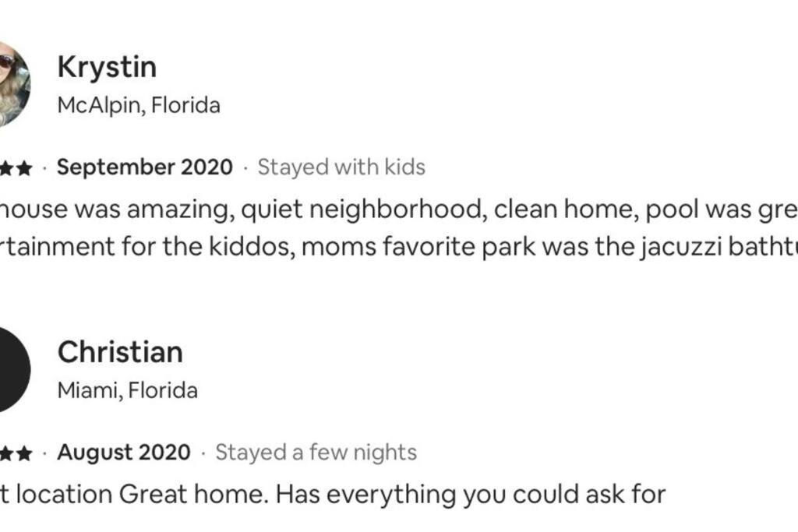The width and height of the screenshot is (798, 532).
Task: Click reviewer name Krystin
Action: click(107, 68)
